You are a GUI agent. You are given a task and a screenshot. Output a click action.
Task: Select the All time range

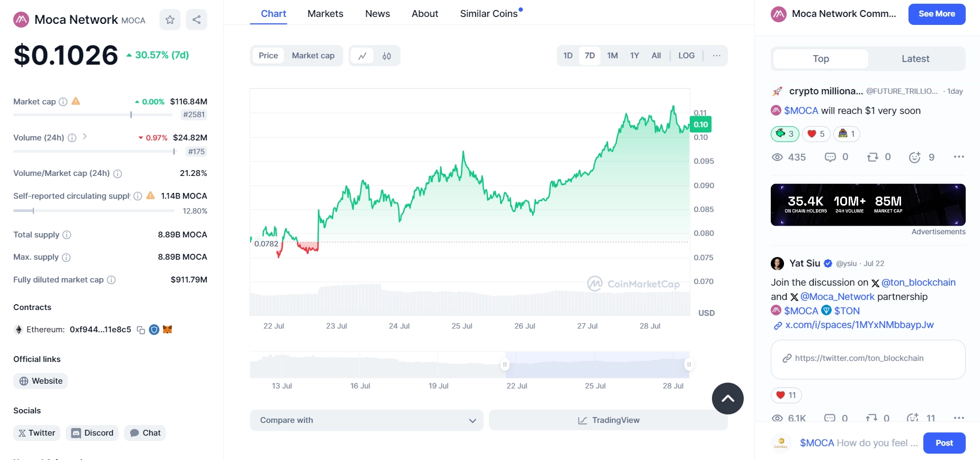656,56
